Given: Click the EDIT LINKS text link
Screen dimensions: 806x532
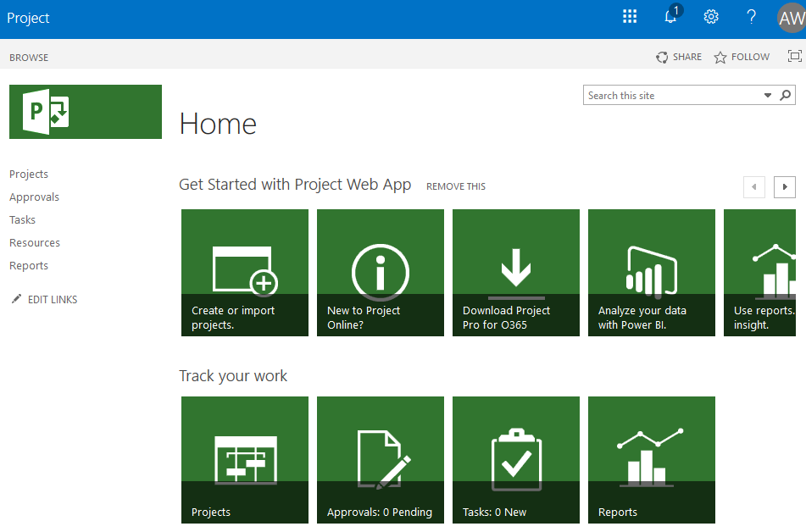Looking at the screenshot, I should 53,300.
